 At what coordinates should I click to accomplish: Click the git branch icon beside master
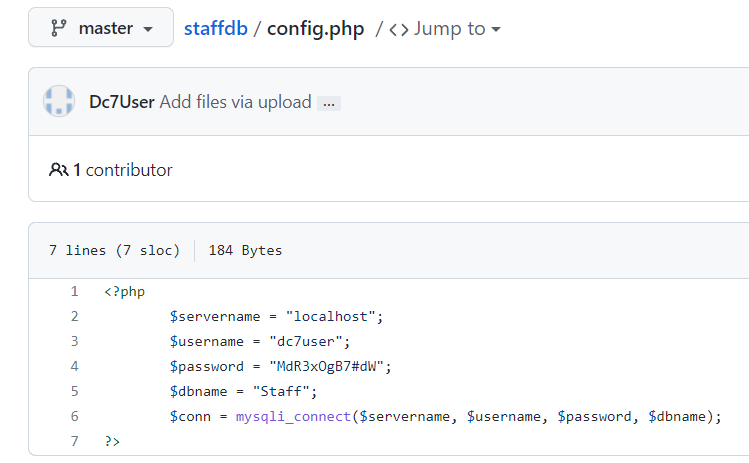coord(58,28)
